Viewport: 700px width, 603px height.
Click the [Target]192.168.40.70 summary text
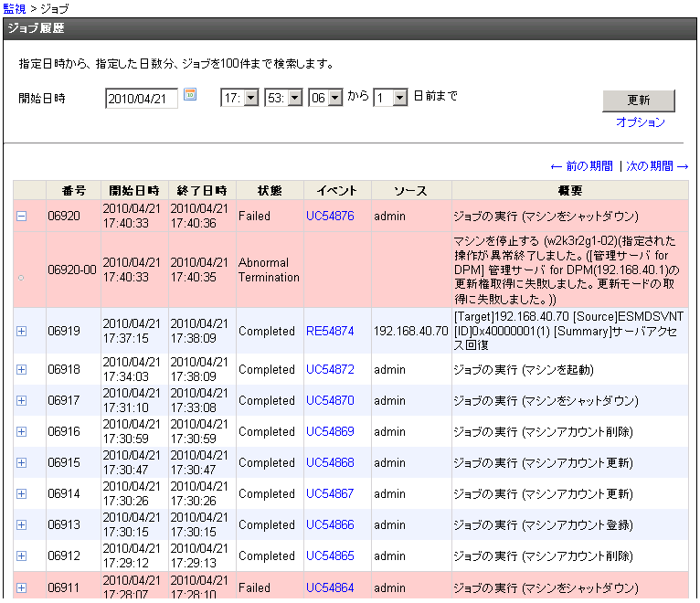[568, 331]
